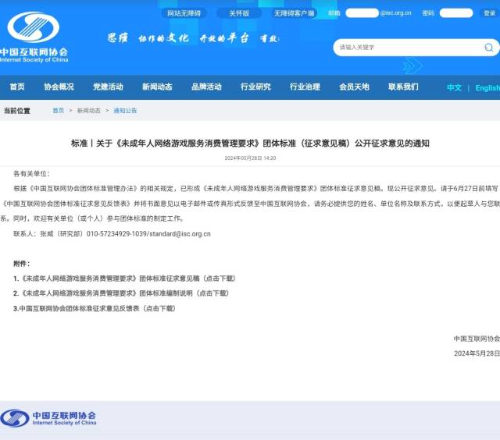Viewport: 500px width, 440px height.
Task: Click the 登录 login button
Action: (x=489, y=13)
